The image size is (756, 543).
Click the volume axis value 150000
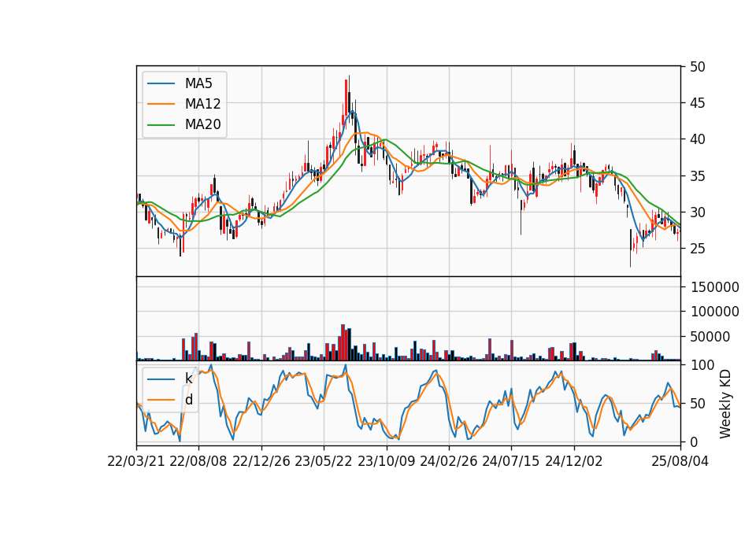point(715,287)
